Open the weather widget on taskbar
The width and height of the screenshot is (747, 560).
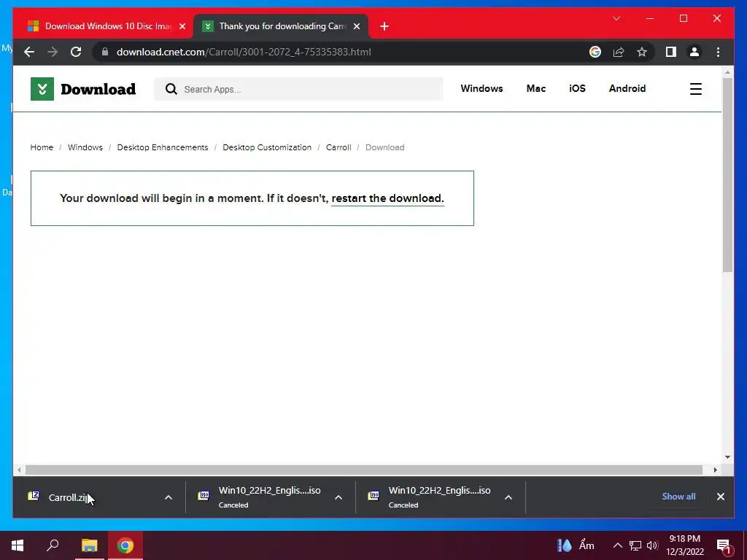[576, 545]
